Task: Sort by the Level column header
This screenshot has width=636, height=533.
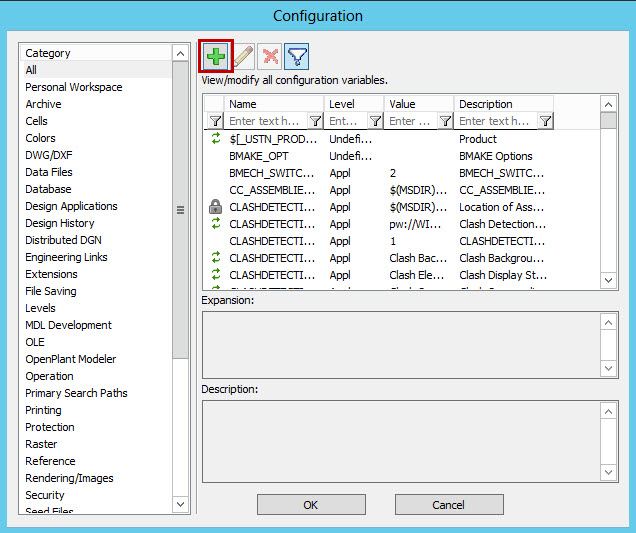Action: [354, 104]
